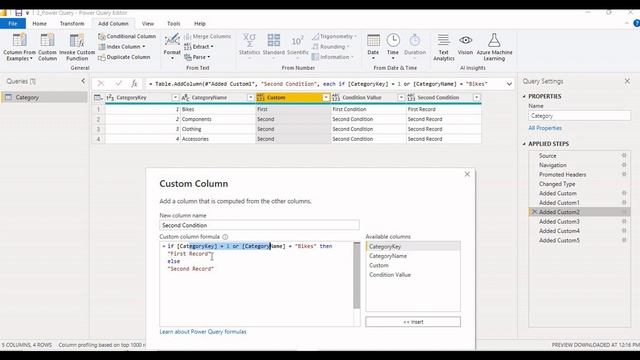The width and height of the screenshot is (640, 360).
Task: Open the Index Column option
Action: (x=122, y=47)
